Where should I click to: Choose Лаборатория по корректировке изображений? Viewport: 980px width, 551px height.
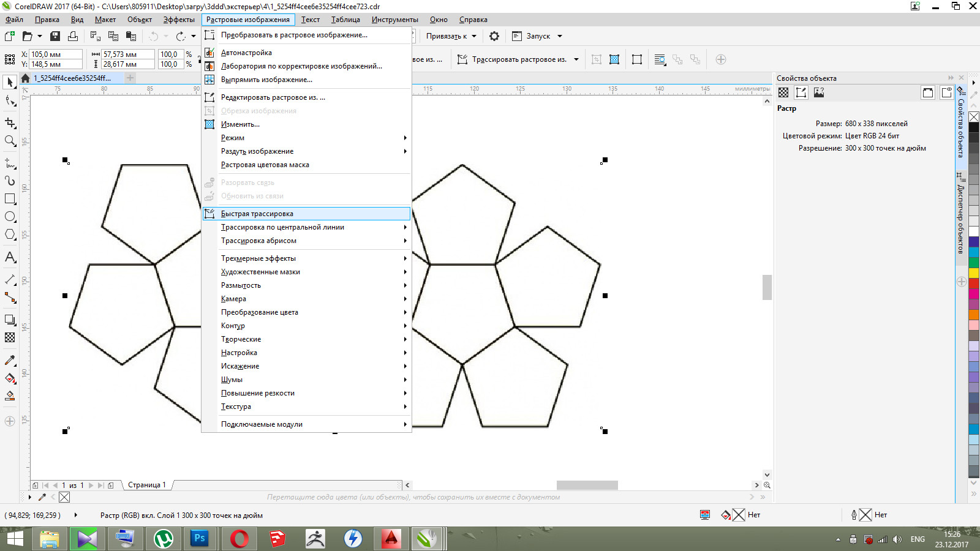306,66
